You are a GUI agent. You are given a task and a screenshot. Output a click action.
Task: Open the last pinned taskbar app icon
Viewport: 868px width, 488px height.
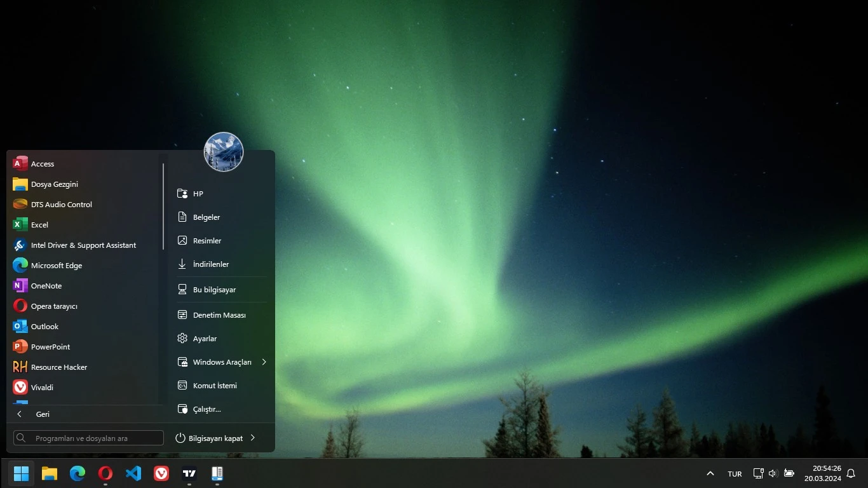pos(217,473)
